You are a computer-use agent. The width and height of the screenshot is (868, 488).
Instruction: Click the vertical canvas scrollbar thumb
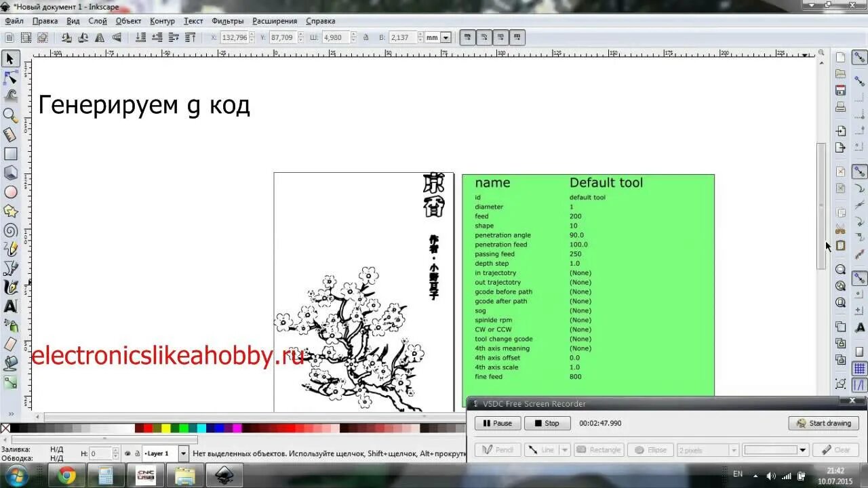click(821, 207)
